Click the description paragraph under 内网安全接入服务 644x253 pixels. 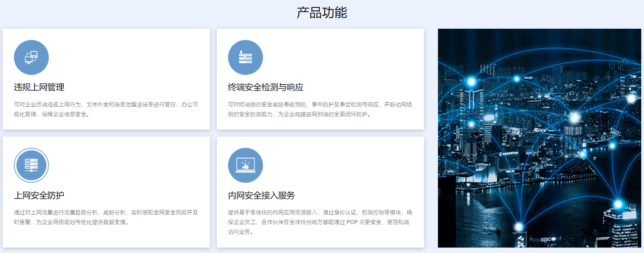coord(320,222)
